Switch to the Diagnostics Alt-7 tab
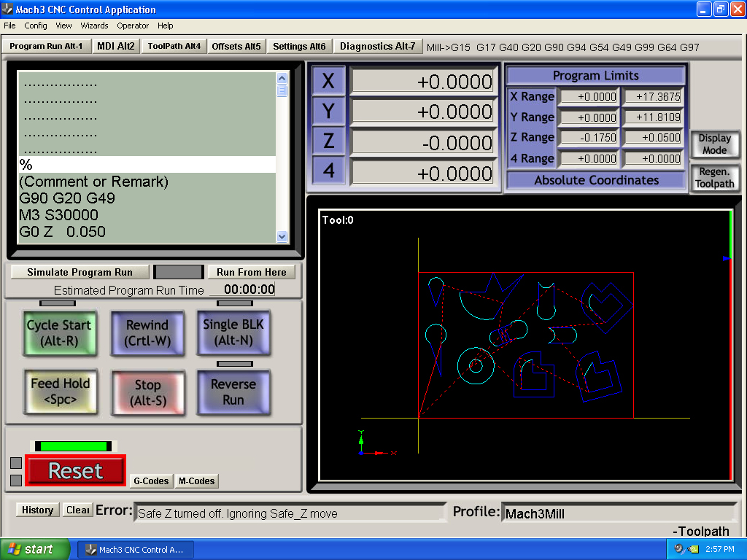 (377, 47)
